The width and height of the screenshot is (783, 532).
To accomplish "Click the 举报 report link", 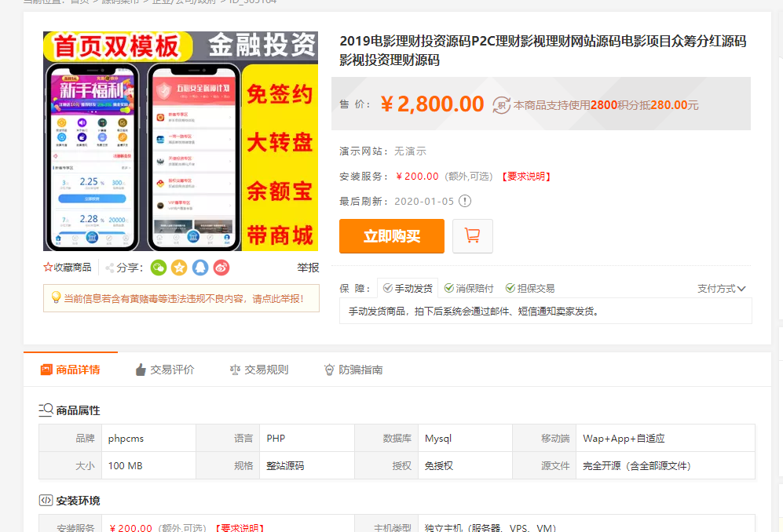I will click(x=308, y=268).
